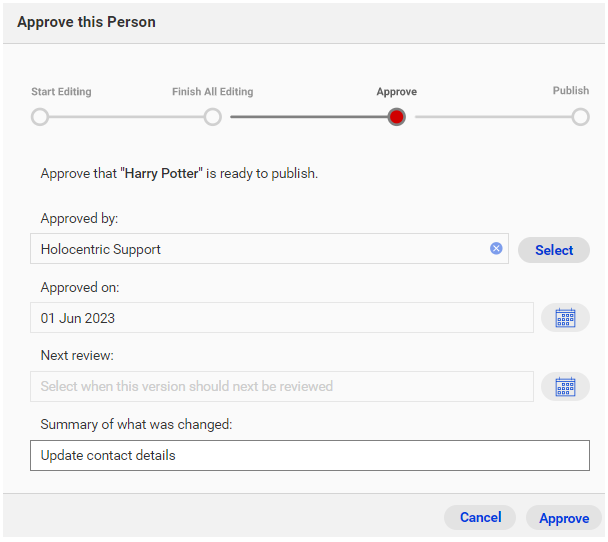Click into the empty Next review date field
608x542 pixels.
282,386
